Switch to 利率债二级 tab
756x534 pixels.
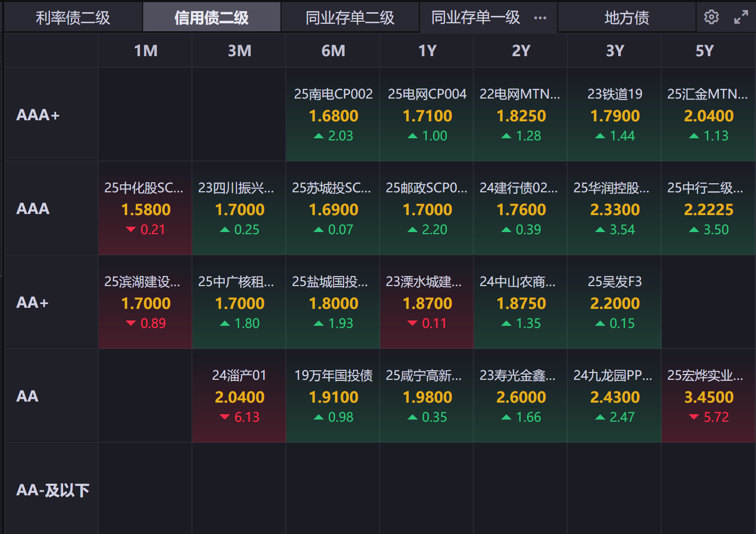coord(73,18)
